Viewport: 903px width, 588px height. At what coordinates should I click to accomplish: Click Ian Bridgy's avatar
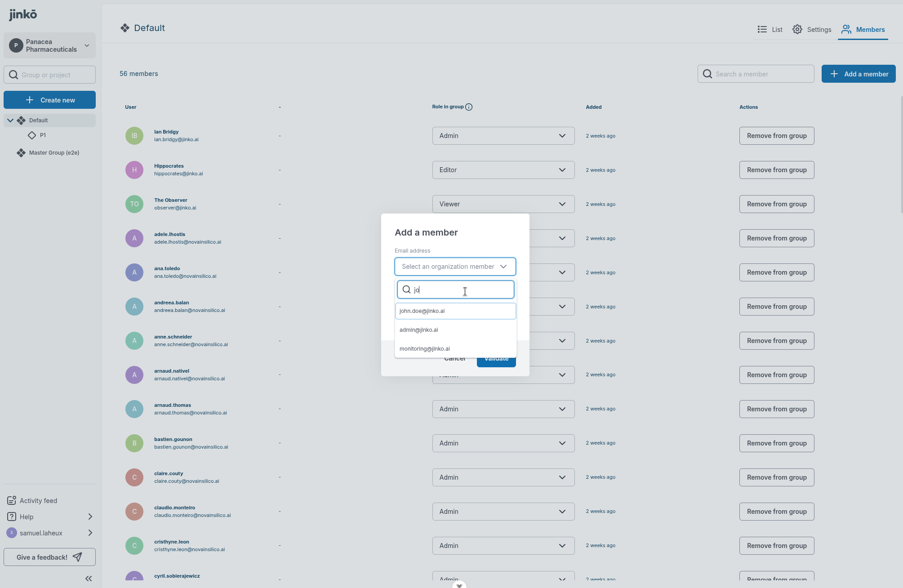point(134,135)
